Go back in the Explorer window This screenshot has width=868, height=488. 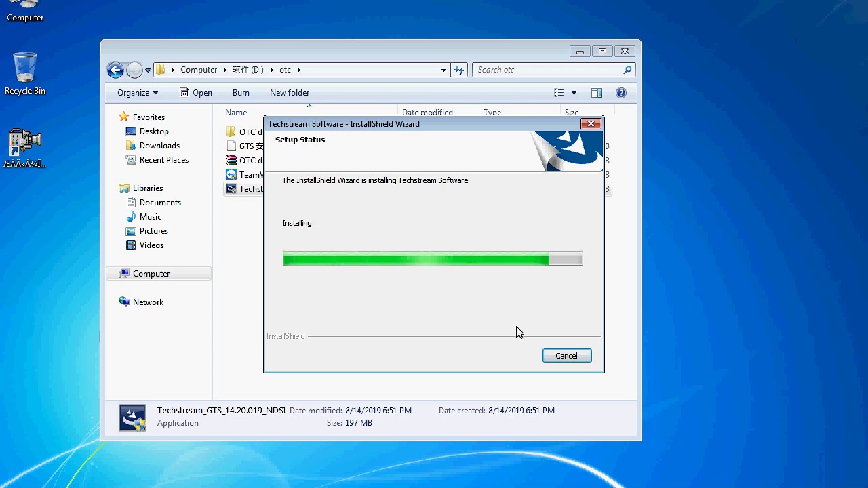pos(115,70)
